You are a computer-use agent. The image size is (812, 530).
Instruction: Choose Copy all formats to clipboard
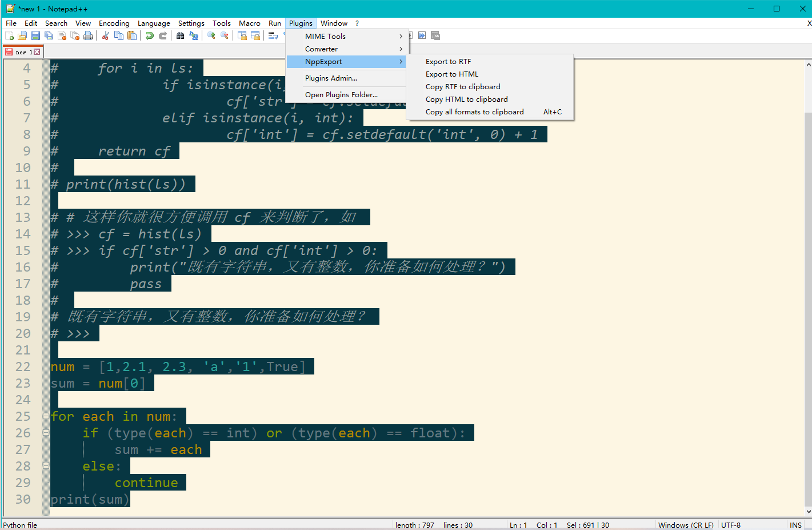[490, 111]
